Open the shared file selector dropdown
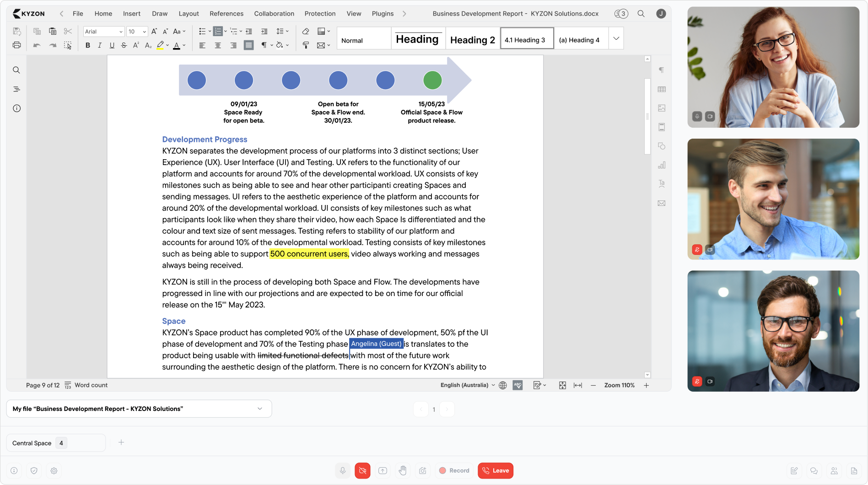The height and width of the screenshot is (485, 868). [139, 409]
